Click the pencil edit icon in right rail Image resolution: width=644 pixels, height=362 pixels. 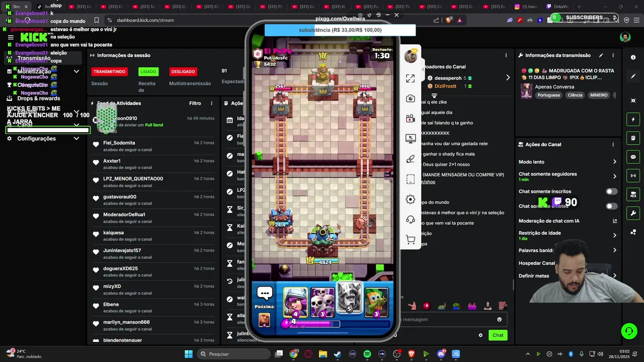633,76
